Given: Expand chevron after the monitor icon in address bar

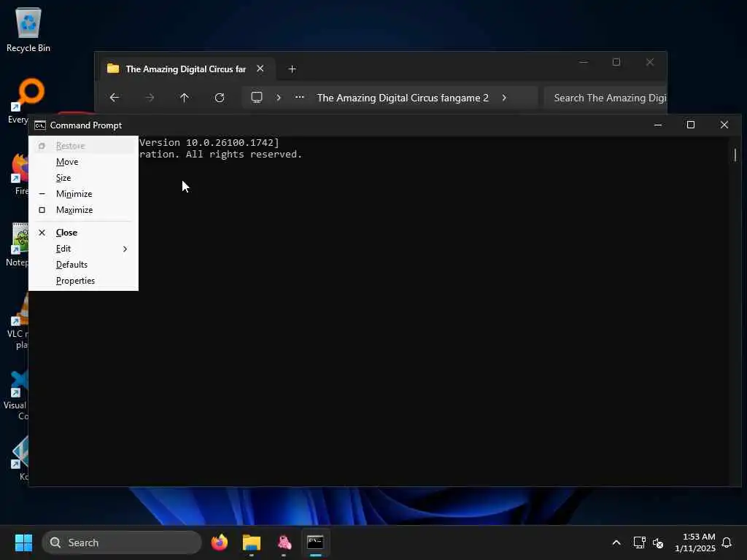Looking at the screenshot, I should (279, 98).
